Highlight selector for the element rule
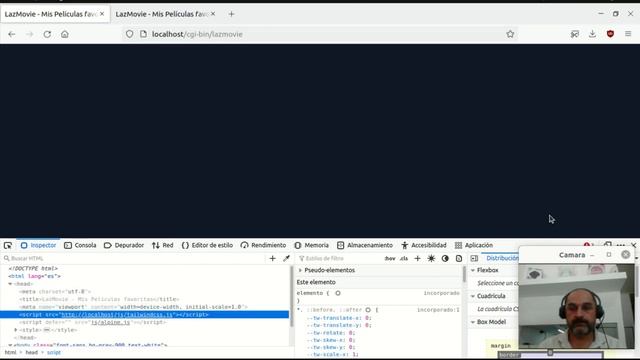 [x=338, y=293]
